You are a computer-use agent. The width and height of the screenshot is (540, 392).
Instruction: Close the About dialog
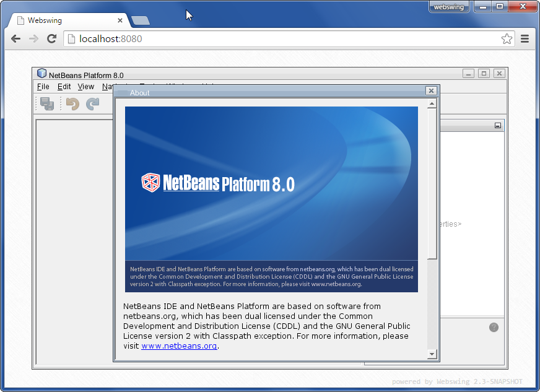(x=431, y=90)
